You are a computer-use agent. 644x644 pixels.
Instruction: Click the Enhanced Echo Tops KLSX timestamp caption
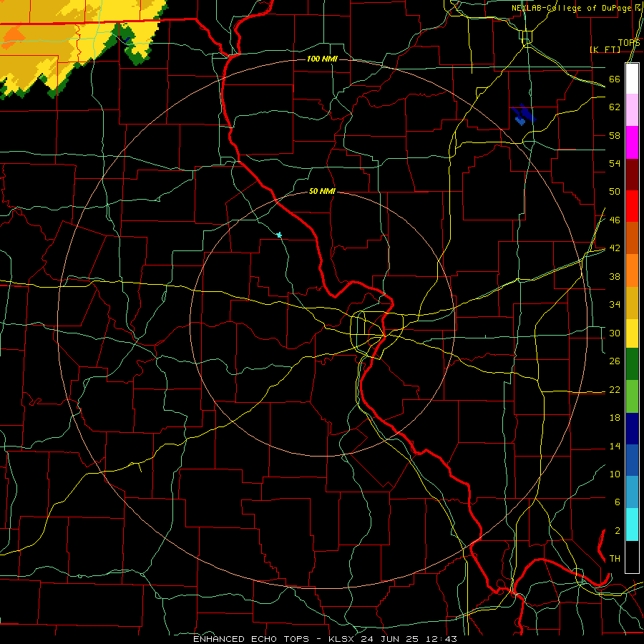coord(325,639)
